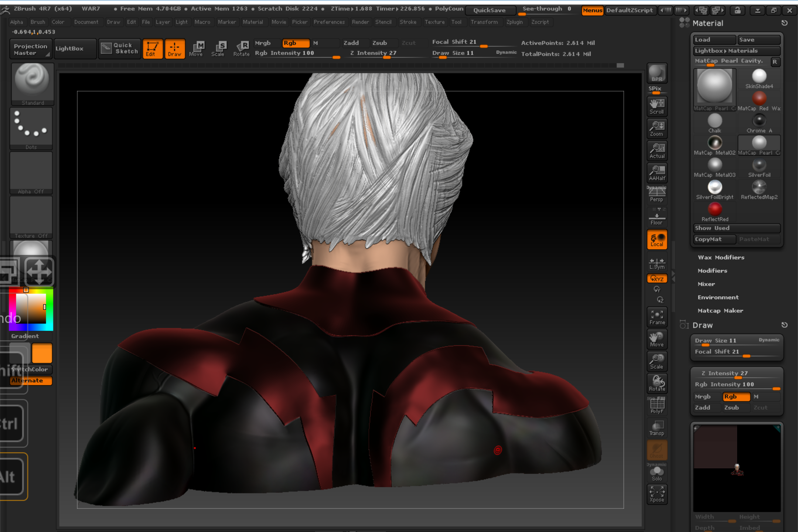Open Alpha Off selector
Screen dimensions: 798x532
31,173
